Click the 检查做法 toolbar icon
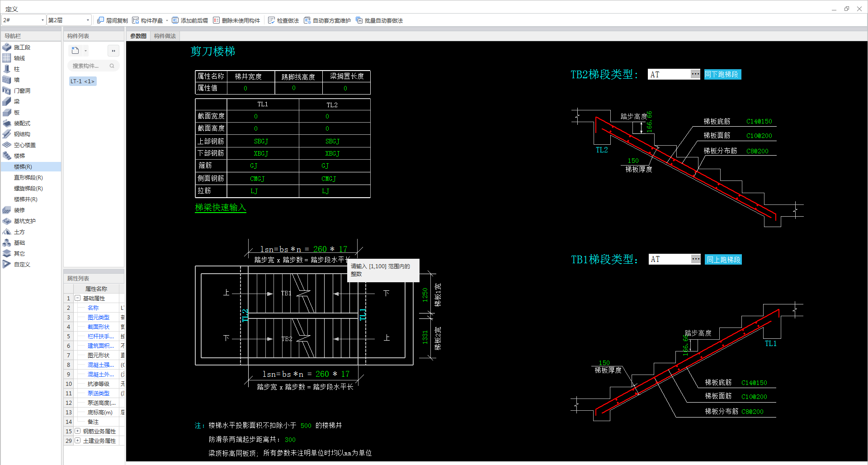Image resolution: width=868 pixels, height=465 pixels. 272,20
